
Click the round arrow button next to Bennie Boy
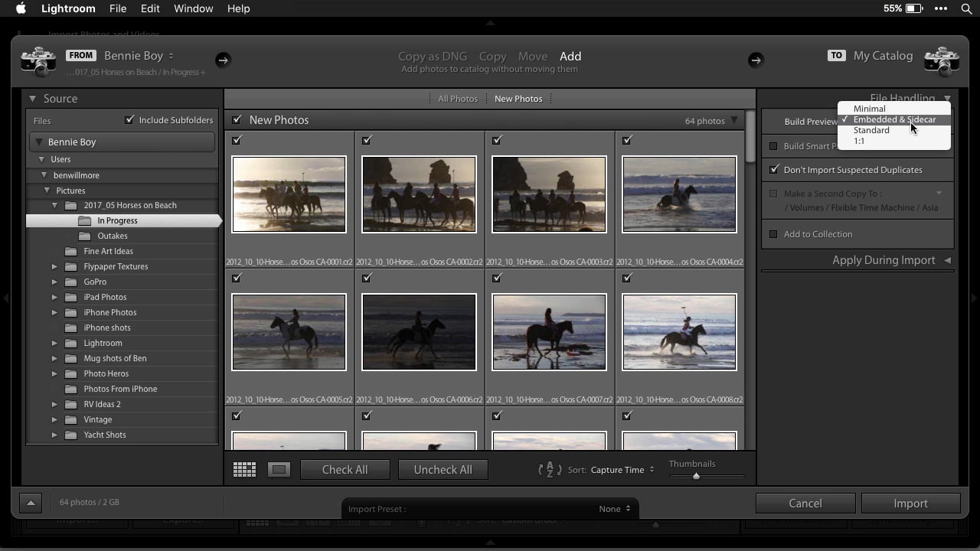(x=223, y=60)
